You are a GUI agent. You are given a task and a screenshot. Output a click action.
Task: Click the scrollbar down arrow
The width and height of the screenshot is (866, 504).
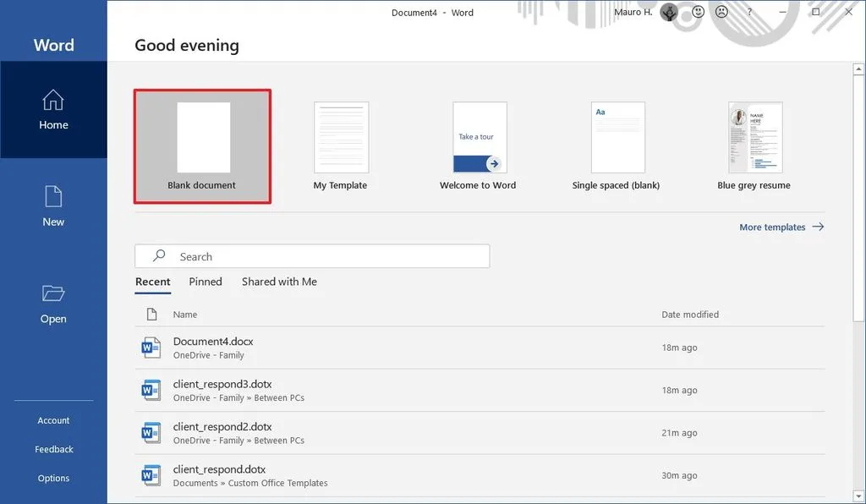click(858, 496)
